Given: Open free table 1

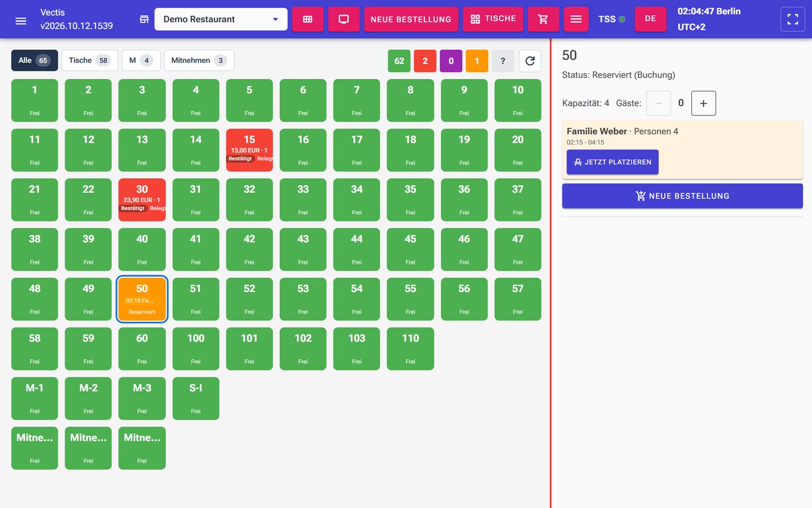Looking at the screenshot, I should point(35,100).
